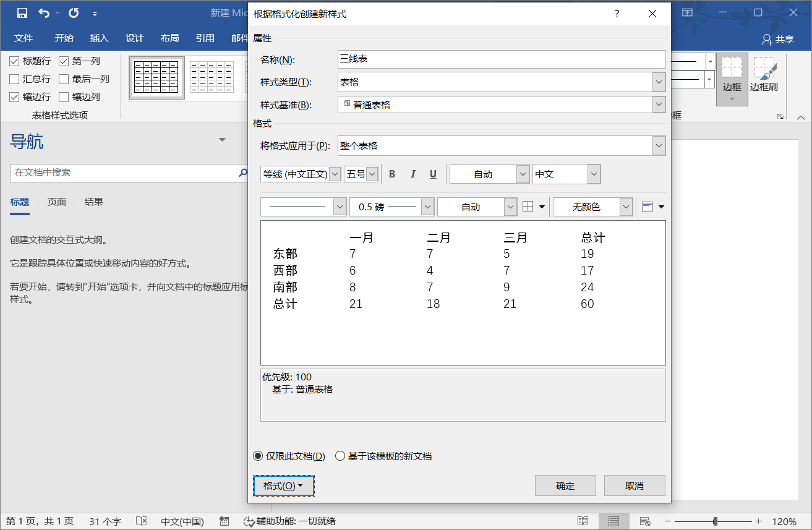Collapse the ribbon with the chevron

[x=801, y=117]
